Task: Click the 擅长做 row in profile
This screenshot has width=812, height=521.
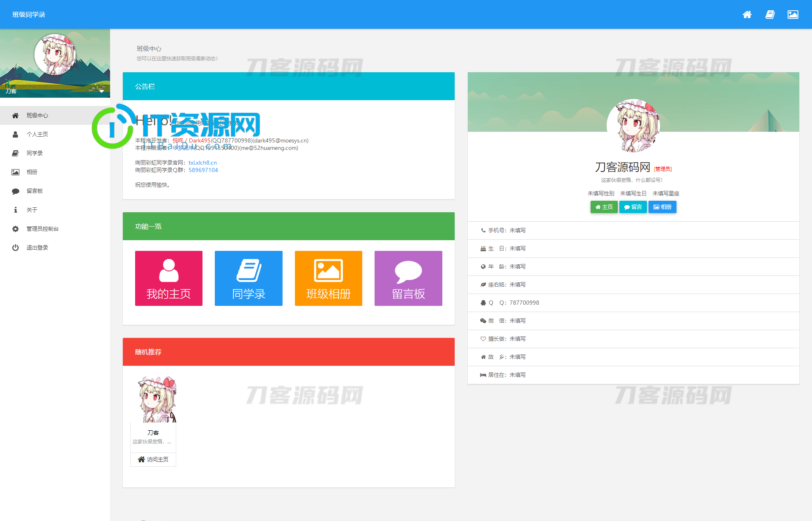Action: tap(633, 339)
